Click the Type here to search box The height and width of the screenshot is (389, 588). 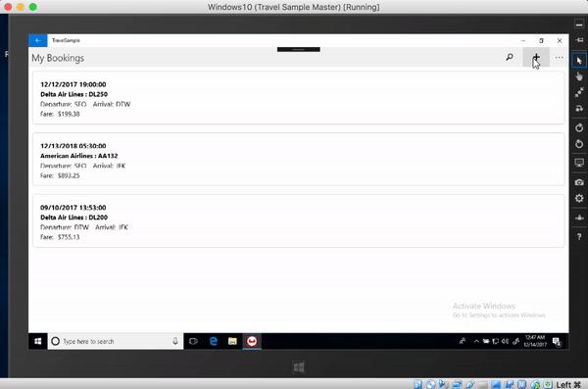coord(116,341)
